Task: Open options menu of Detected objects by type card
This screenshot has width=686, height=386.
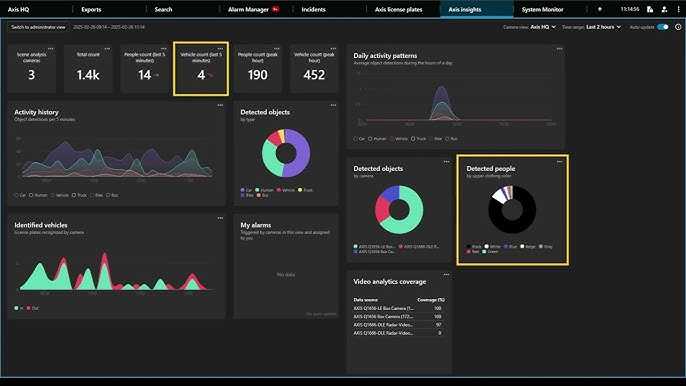Action: coord(333,105)
